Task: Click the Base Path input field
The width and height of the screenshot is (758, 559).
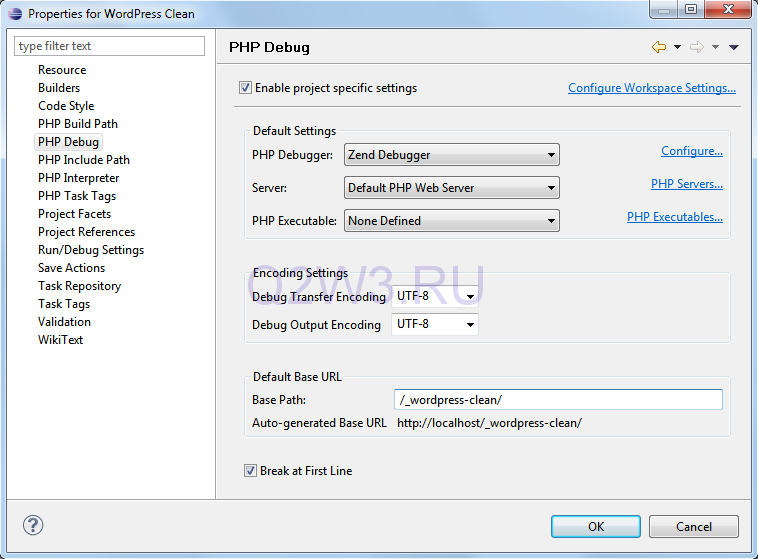Action: (558, 399)
